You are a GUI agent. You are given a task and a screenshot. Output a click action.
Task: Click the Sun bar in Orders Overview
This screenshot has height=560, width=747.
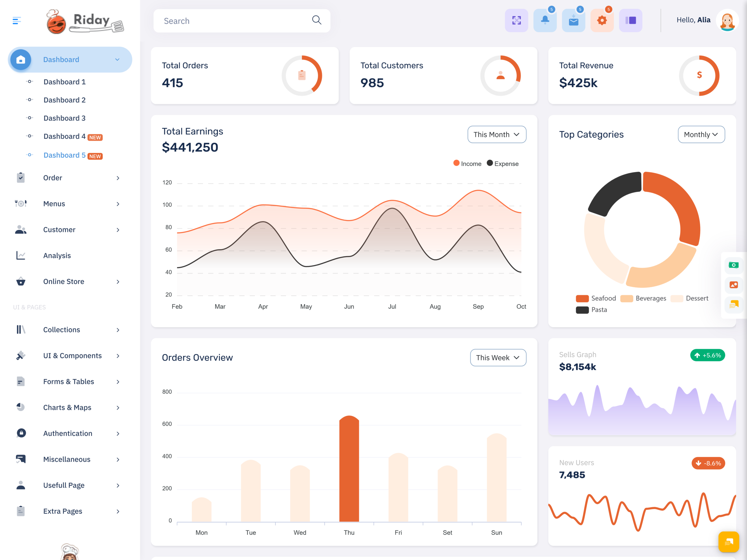coord(496,477)
